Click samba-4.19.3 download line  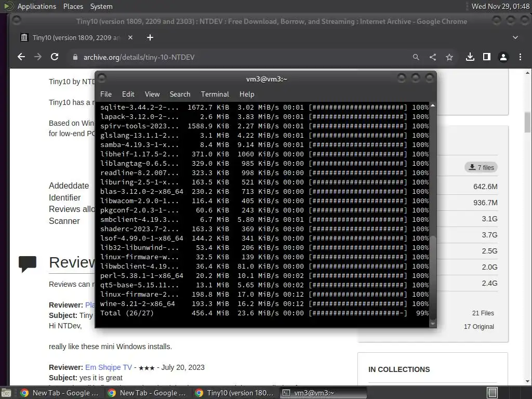tap(264, 144)
